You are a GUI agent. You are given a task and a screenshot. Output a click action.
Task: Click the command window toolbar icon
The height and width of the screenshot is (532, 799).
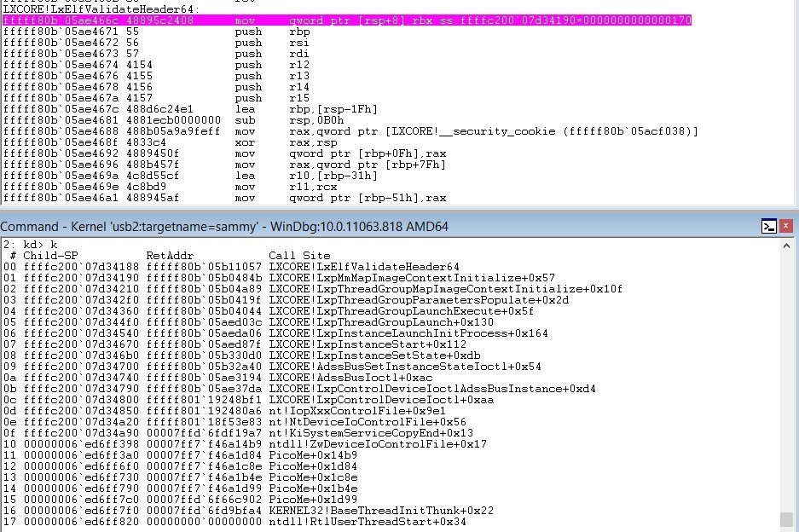click(x=769, y=226)
